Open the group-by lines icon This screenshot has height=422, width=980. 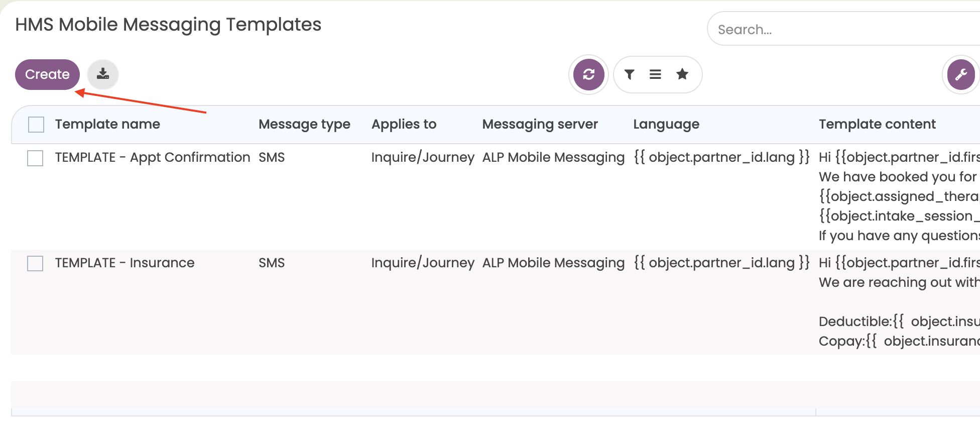(x=655, y=74)
